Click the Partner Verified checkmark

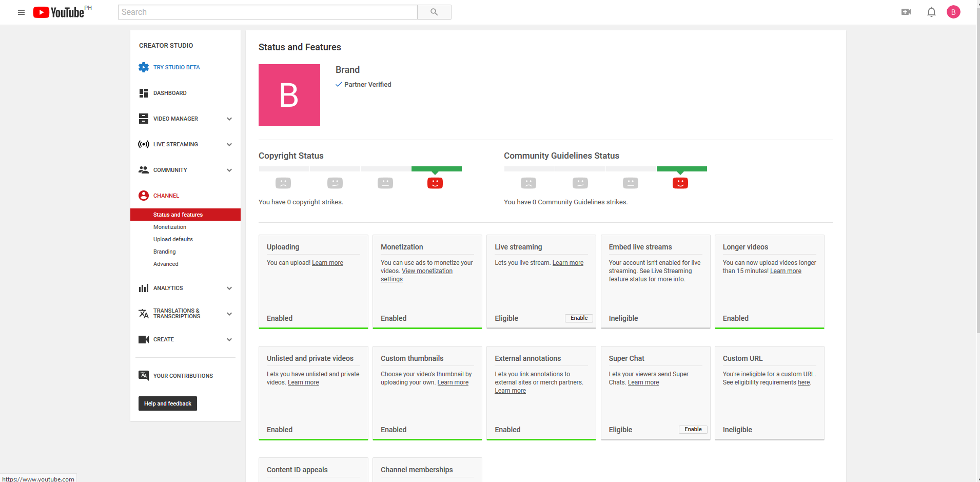[x=339, y=84]
